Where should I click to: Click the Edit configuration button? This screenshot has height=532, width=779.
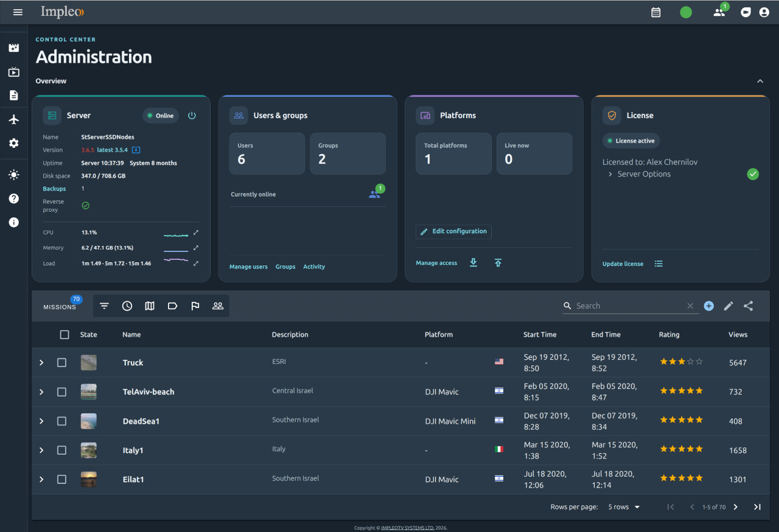[x=453, y=231]
